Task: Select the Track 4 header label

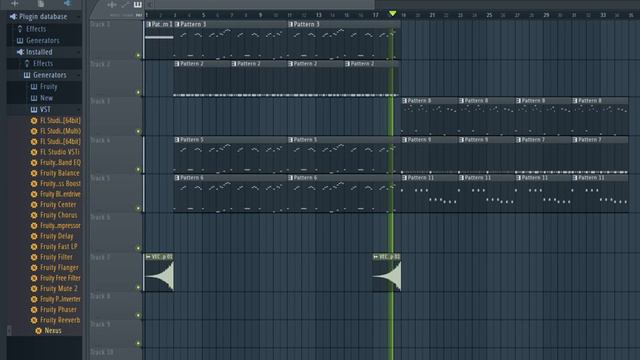Action: click(100, 140)
